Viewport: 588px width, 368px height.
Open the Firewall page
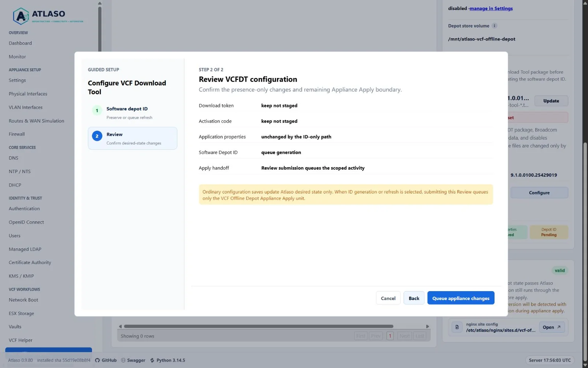17,134
